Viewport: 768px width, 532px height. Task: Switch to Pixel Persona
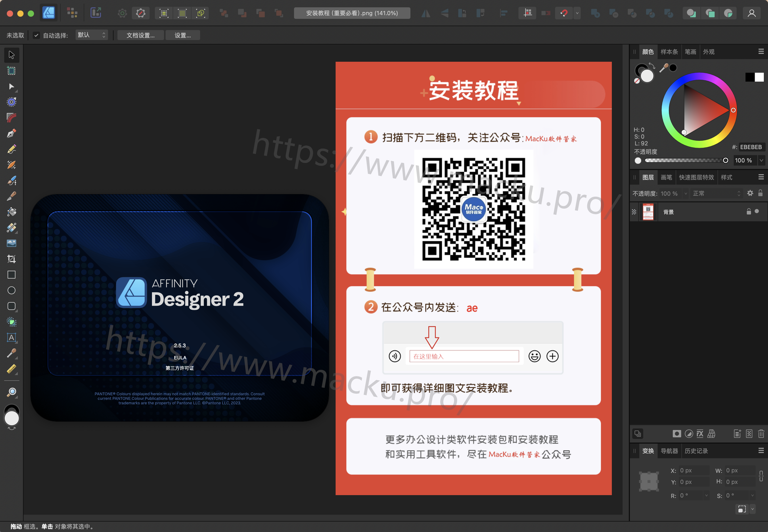[72, 13]
